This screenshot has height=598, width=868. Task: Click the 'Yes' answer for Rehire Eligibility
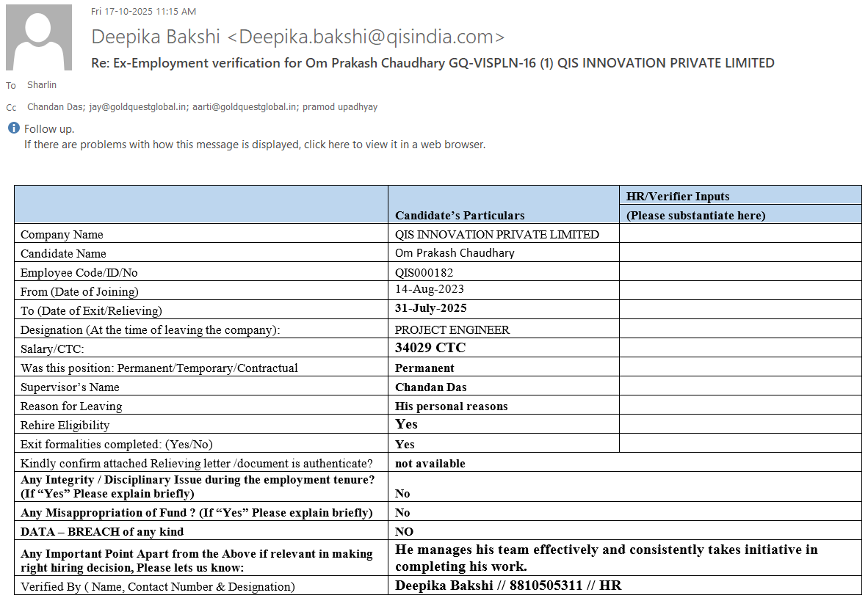[406, 424]
